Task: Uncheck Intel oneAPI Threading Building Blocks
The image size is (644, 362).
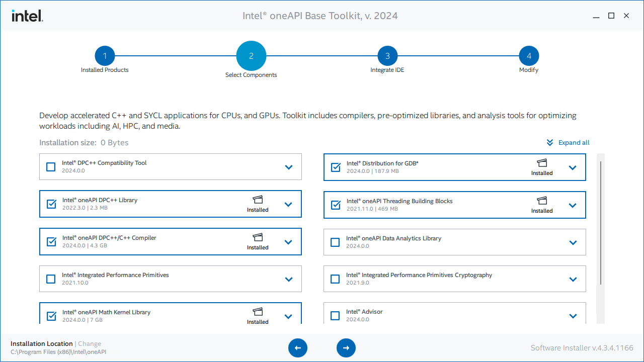Action: pos(335,205)
